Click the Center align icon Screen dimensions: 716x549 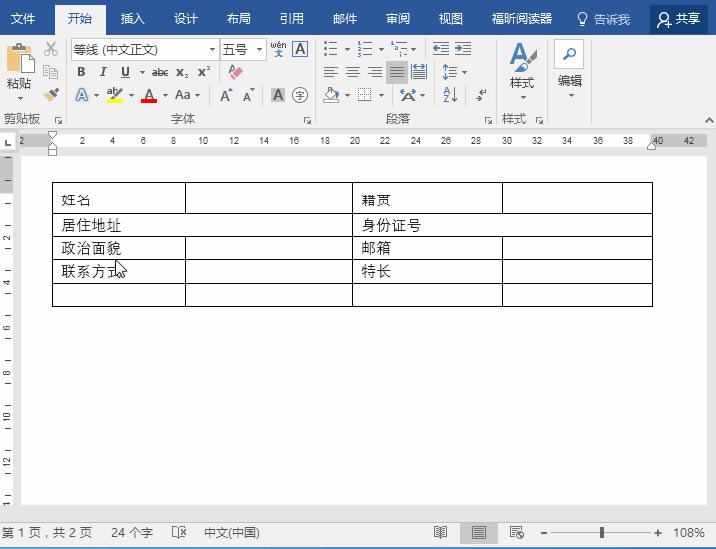[353, 72]
